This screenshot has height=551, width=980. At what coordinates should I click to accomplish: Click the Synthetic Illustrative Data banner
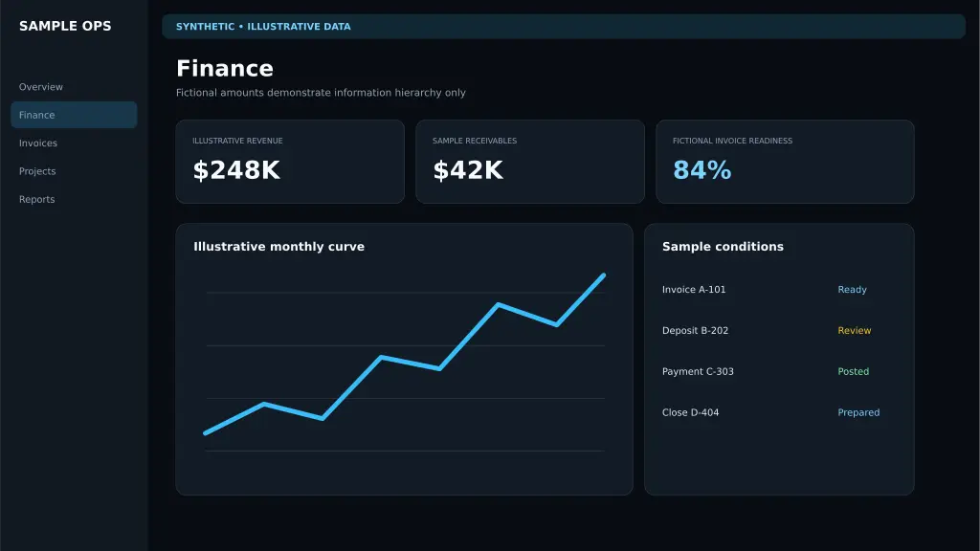pyautogui.click(x=563, y=26)
